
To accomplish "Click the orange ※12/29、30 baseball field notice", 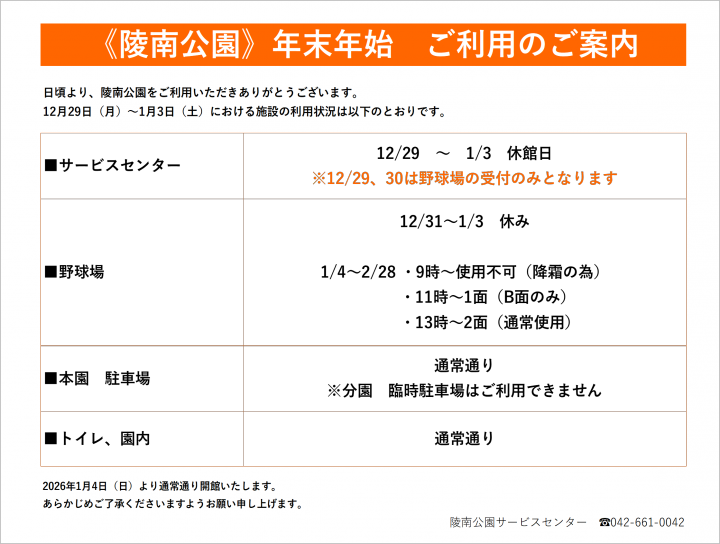I will pyautogui.click(x=464, y=178).
